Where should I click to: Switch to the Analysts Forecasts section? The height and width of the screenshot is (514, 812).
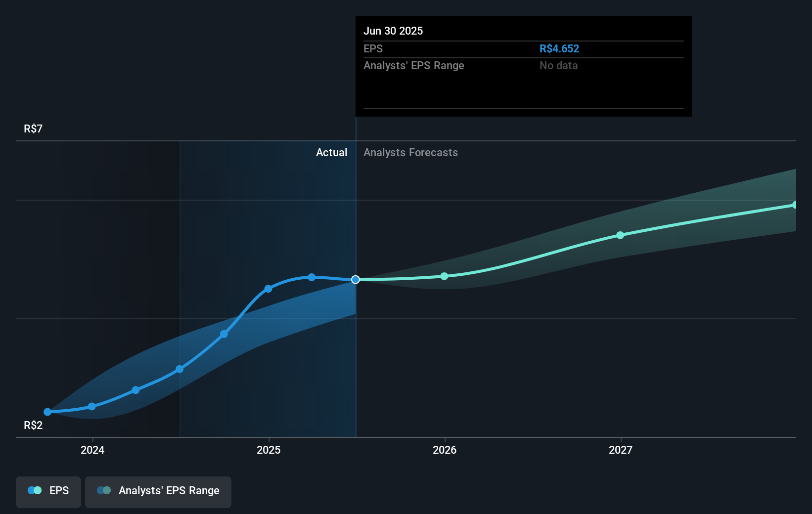tap(410, 152)
